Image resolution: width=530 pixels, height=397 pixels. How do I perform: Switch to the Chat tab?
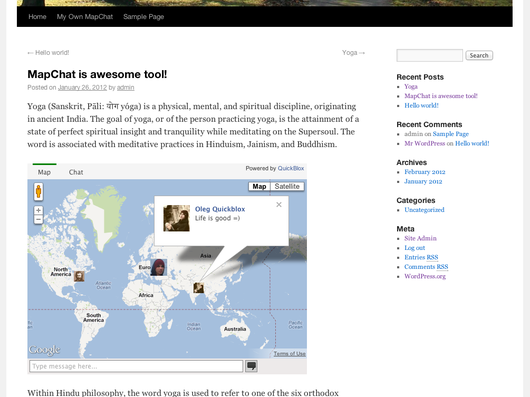76,172
